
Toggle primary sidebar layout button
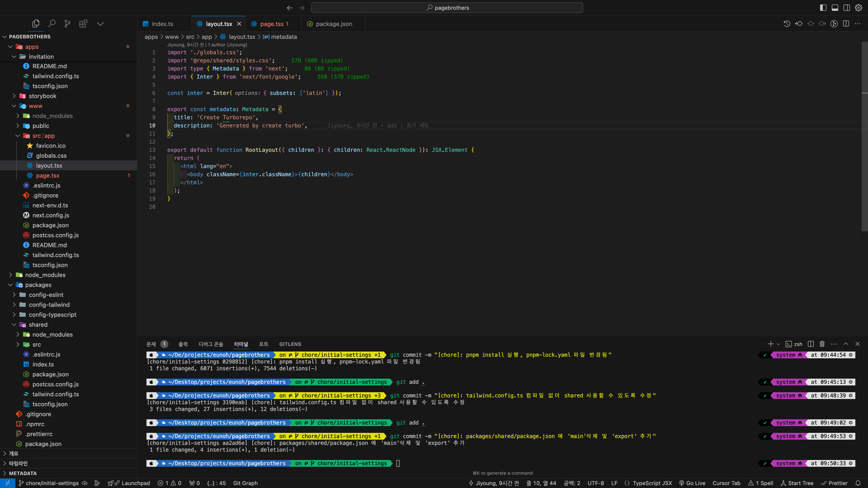(x=823, y=7)
